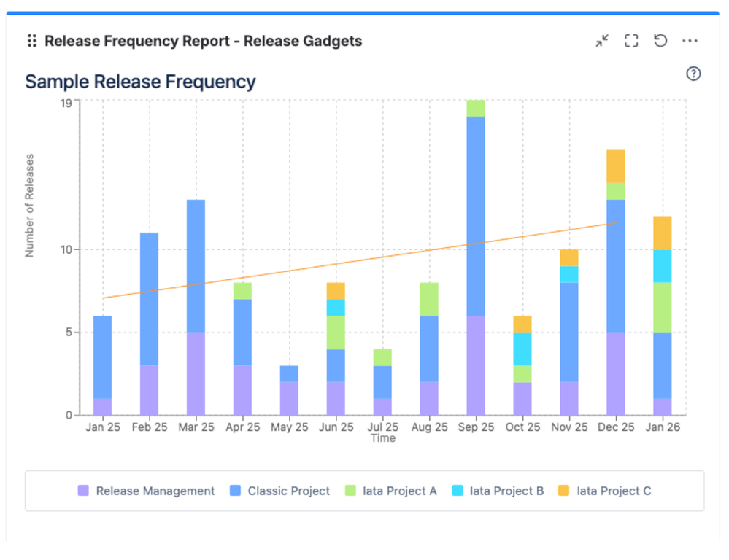Viewport: 729px width, 560px height.
Task: Expand the chart with the fullscreen control
Action: click(x=630, y=41)
